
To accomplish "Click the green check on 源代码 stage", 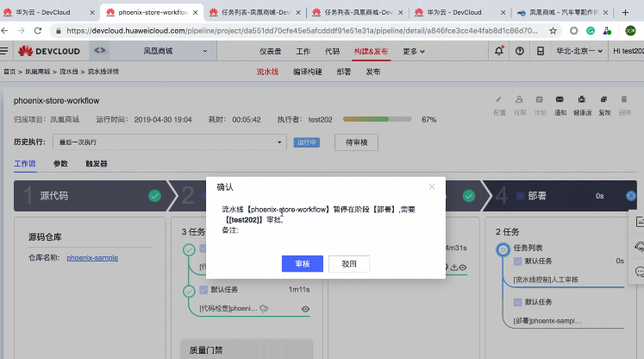I will tap(154, 196).
